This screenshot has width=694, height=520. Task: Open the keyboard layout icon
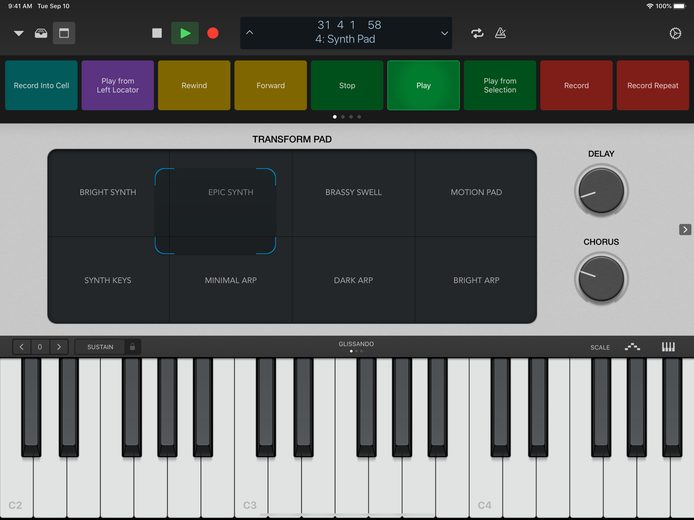[x=668, y=347]
